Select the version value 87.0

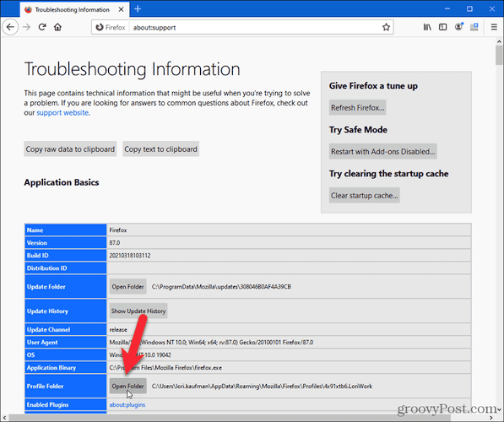point(115,243)
